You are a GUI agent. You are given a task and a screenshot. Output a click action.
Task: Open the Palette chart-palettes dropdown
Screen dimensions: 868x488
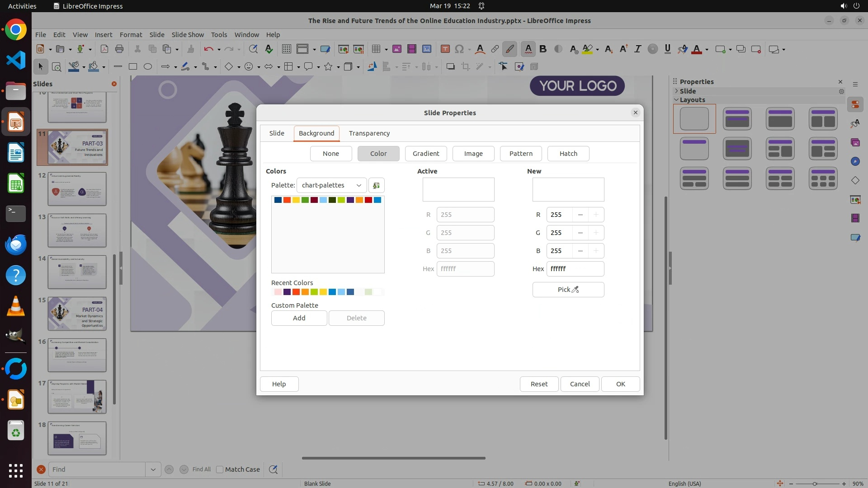click(331, 185)
